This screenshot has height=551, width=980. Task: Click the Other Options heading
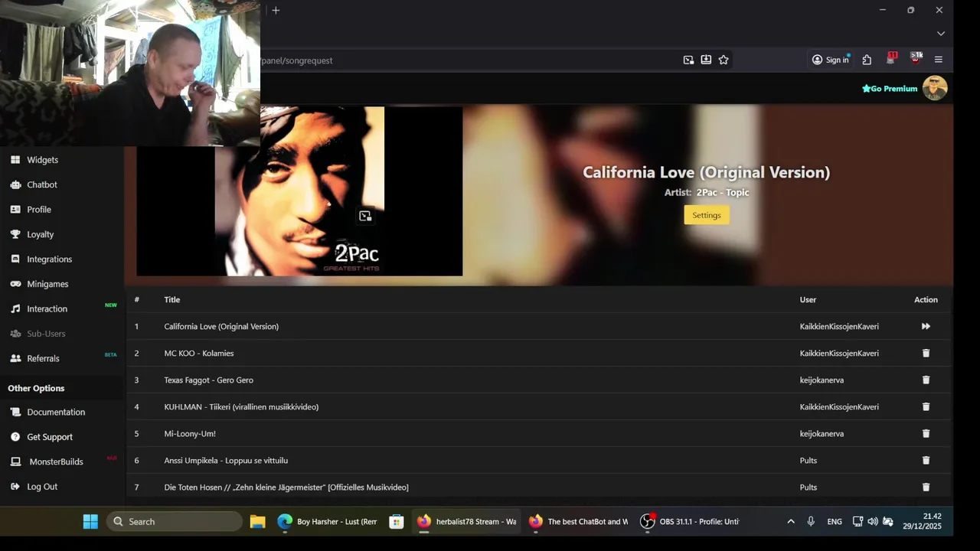[x=36, y=389]
